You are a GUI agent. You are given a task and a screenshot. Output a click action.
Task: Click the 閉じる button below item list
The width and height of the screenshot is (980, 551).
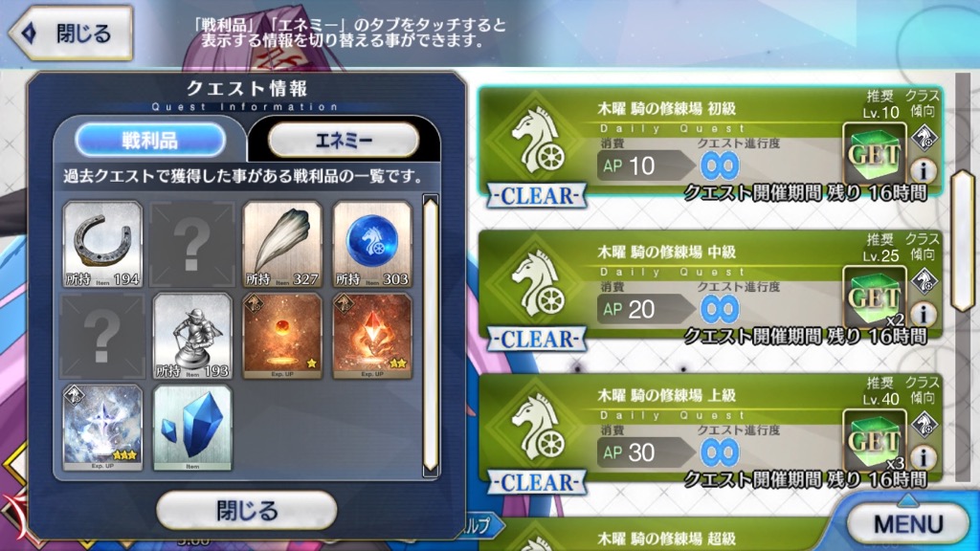coord(246,511)
